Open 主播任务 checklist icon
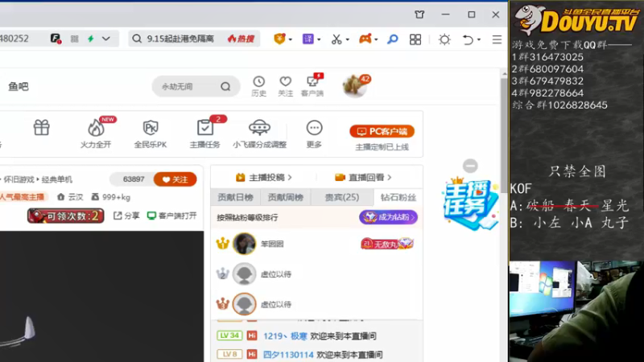Viewport: 644px width, 362px height. (x=205, y=133)
